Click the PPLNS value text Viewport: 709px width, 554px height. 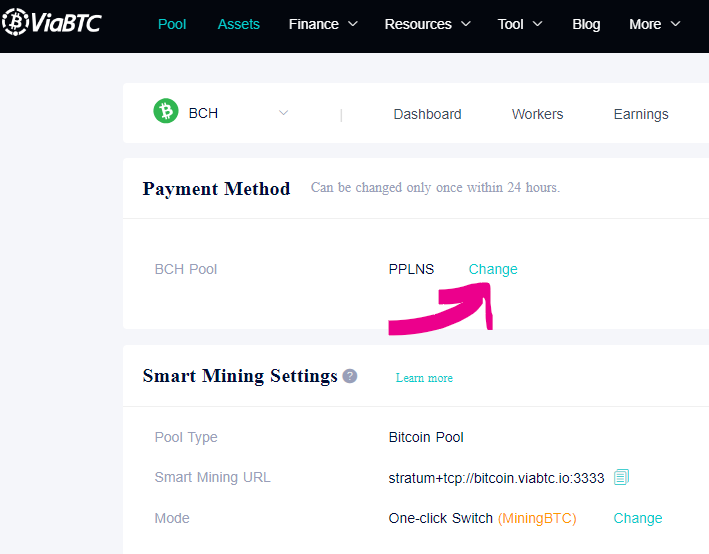[411, 269]
